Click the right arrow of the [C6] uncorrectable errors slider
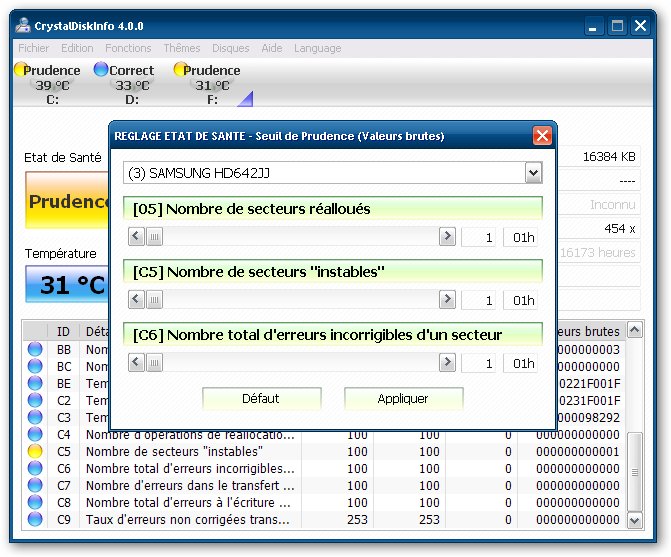 point(447,363)
